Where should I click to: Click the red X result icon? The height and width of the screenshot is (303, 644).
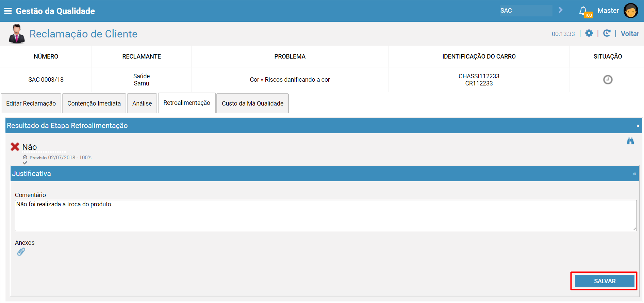[x=15, y=147]
